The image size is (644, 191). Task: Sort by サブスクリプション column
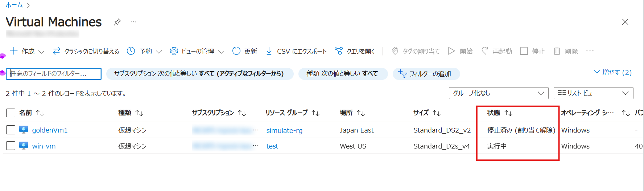219,113
